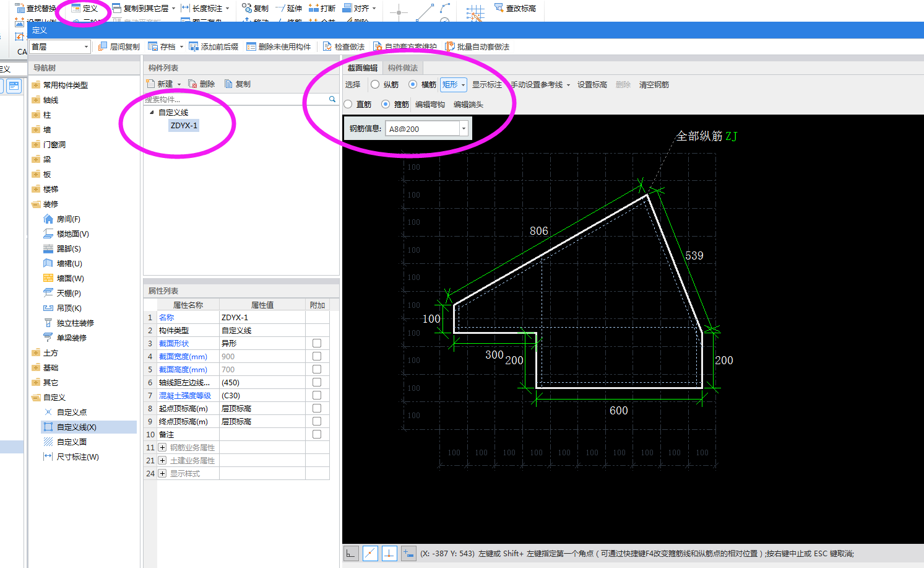Select 天棚(P) ceiling item
This screenshot has width=924, height=568.
[62, 293]
